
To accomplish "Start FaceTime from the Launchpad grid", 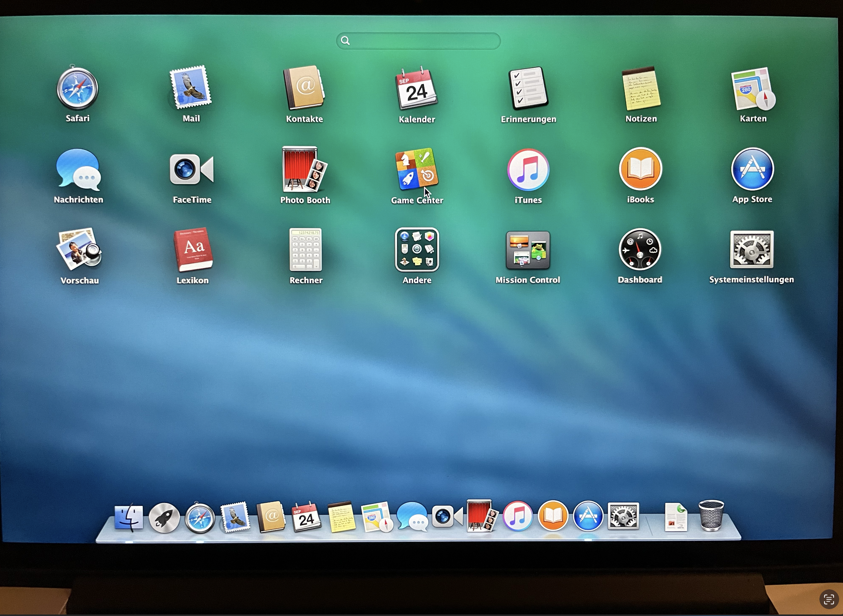I will tap(192, 169).
